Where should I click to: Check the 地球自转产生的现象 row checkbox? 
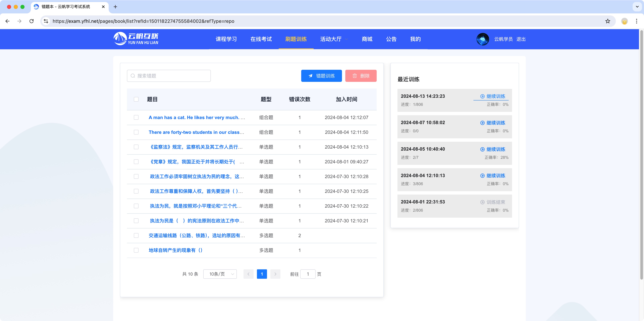136,250
